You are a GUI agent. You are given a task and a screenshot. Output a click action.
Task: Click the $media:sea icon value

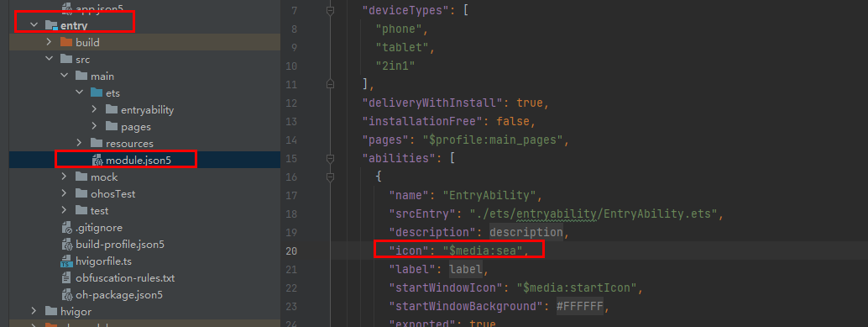click(482, 251)
